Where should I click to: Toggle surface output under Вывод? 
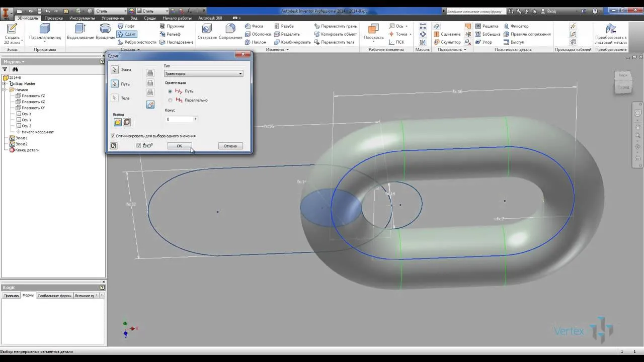pyautogui.click(x=127, y=122)
